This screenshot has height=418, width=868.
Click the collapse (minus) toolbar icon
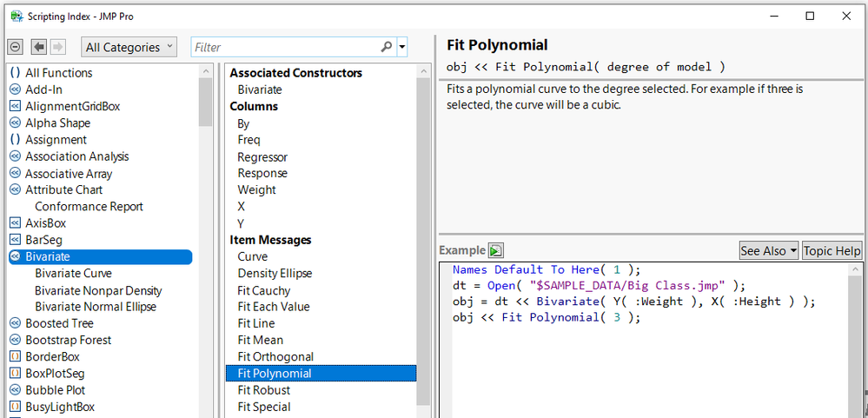coord(16,47)
